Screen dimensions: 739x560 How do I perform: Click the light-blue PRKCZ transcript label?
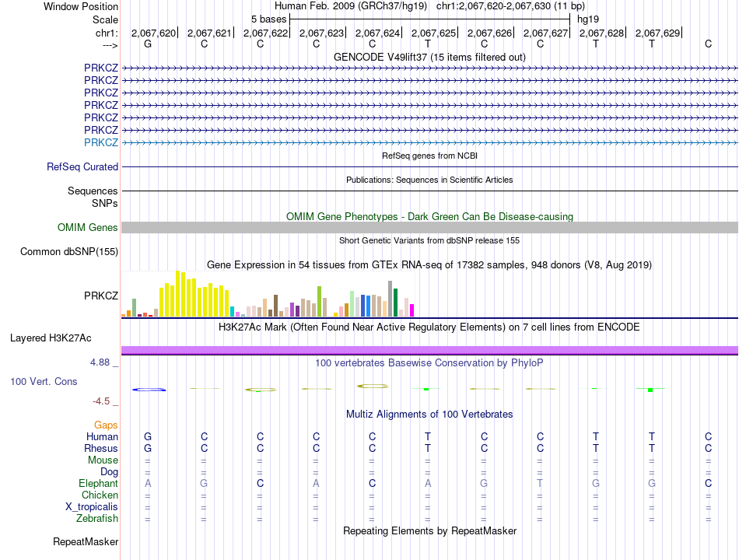[101, 142]
